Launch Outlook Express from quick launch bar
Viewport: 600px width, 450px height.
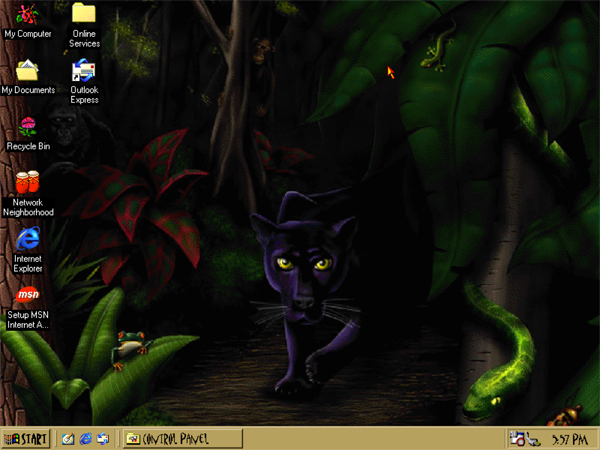(x=103, y=439)
